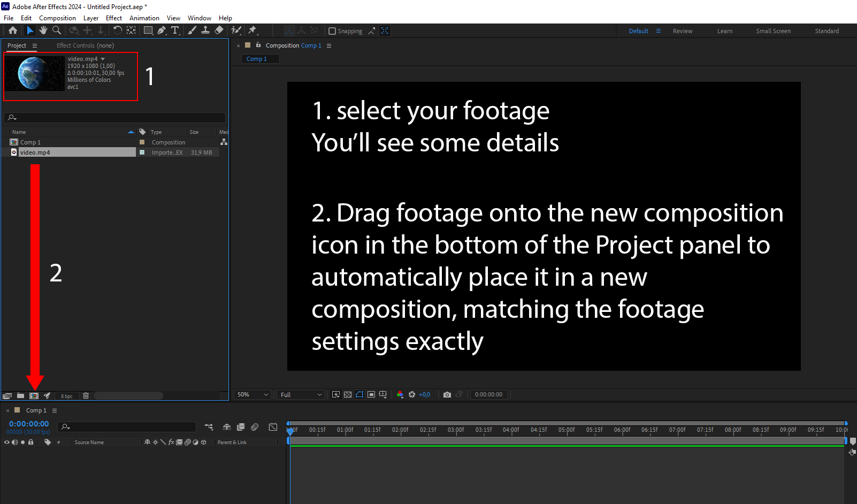
Task: Open the magnification ratio dropdown showing 50%
Action: point(251,394)
